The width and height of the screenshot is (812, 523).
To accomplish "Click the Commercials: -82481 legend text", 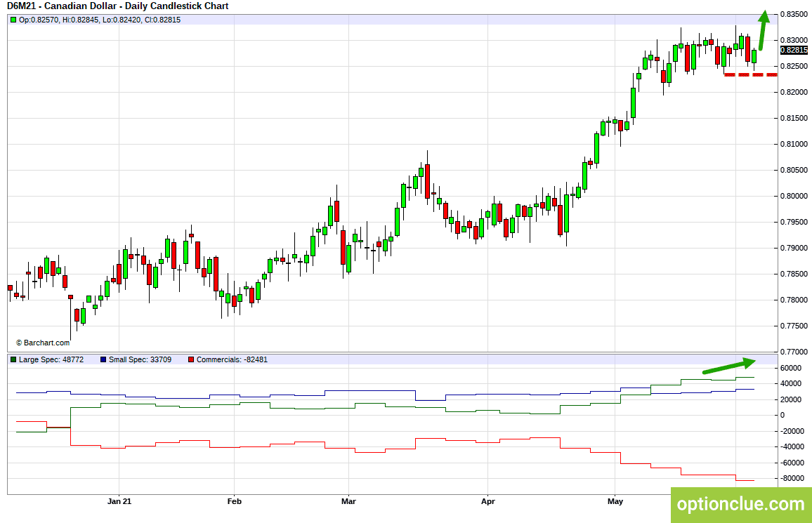I will (232, 359).
